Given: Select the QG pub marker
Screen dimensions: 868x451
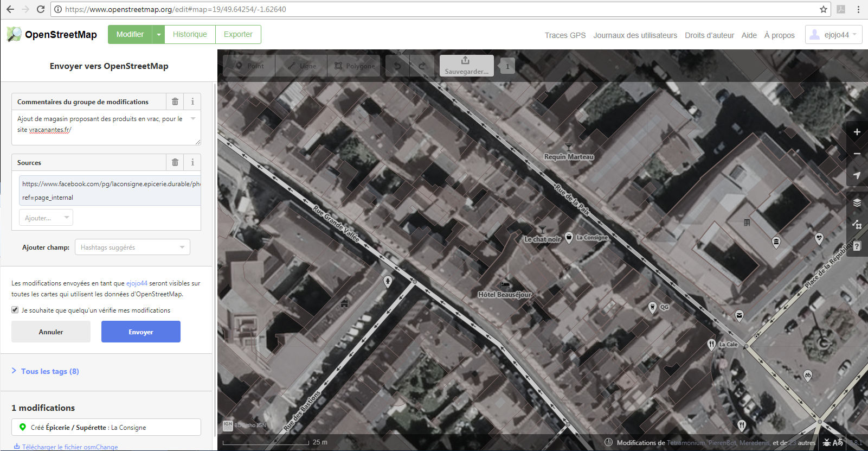Looking at the screenshot, I should click(653, 307).
